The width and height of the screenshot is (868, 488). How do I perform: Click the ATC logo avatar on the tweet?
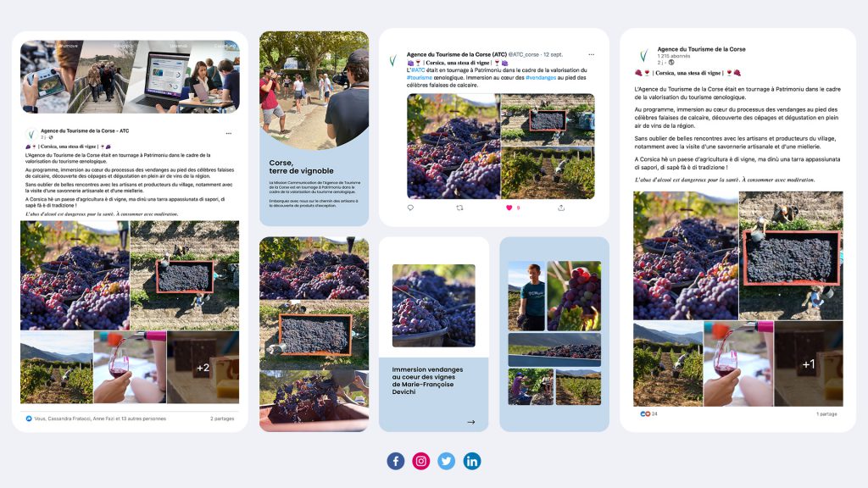tap(393, 61)
